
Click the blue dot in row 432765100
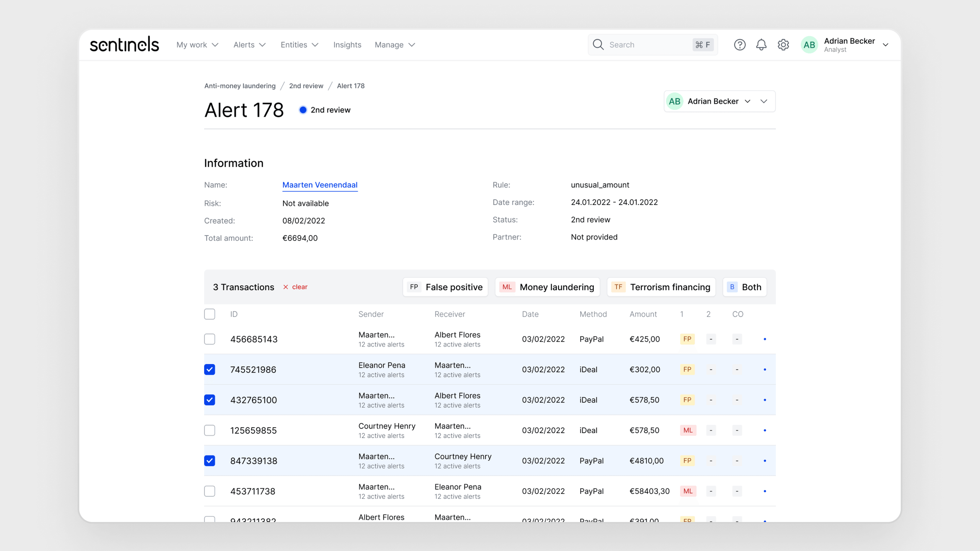click(765, 400)
